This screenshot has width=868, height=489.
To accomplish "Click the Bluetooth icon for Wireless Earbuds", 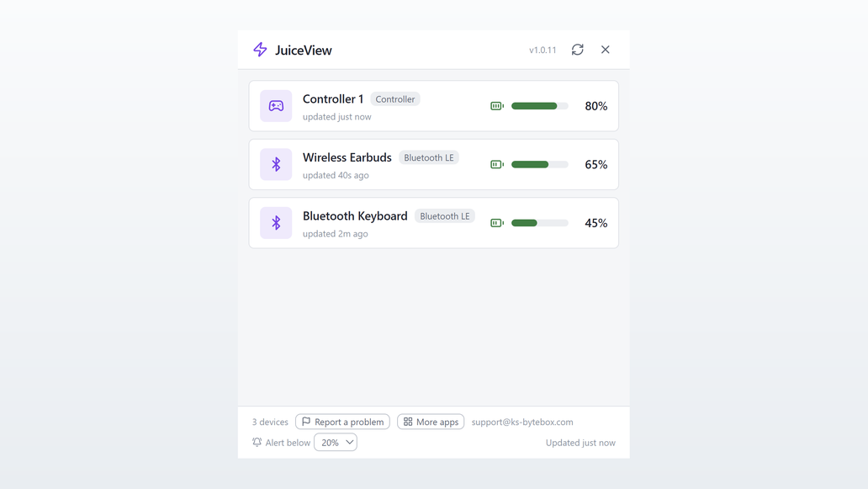I will point(276,164).
